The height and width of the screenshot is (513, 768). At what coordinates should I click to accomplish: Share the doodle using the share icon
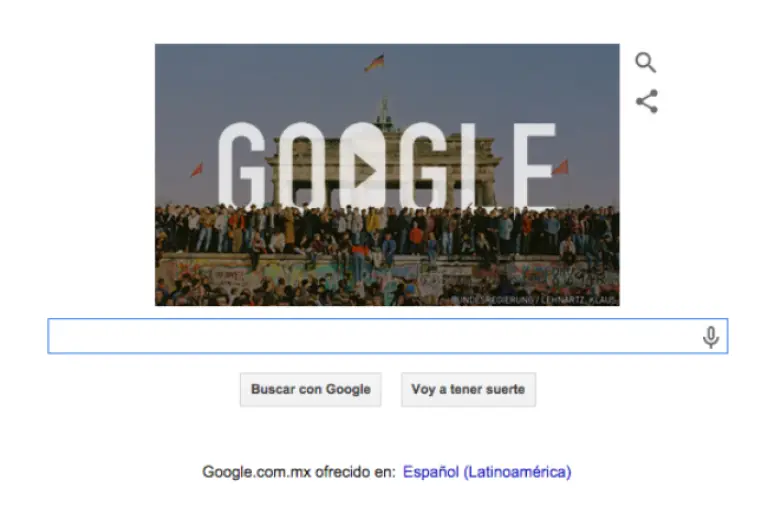(x=647, y=101)
